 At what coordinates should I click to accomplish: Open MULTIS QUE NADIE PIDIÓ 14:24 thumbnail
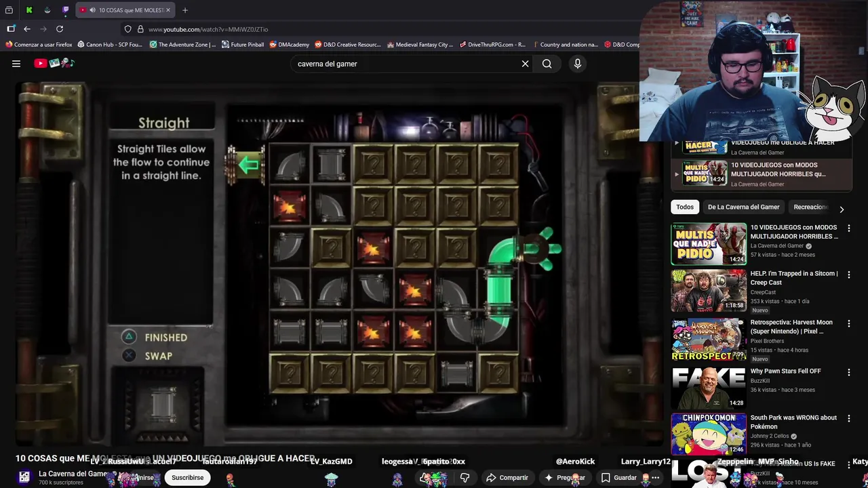click(709, 244)
